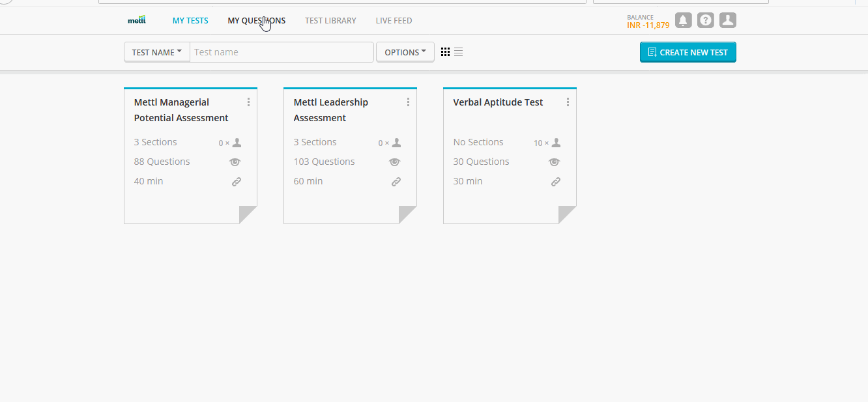
Task: Preview eye icon on Mettl Managerial Potential Assessment
Action: [235, 162]
